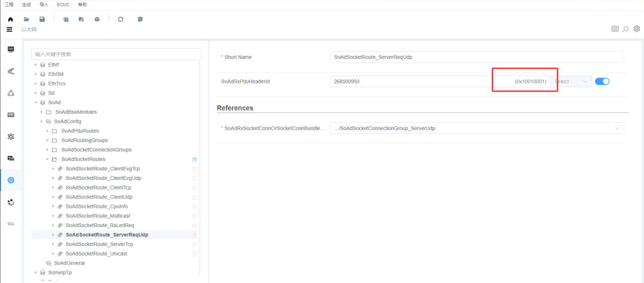Delete SoAdSocketRoute_CpuInfo via trash icon
Screen dimensions: 644x283
tap(194, 206)
